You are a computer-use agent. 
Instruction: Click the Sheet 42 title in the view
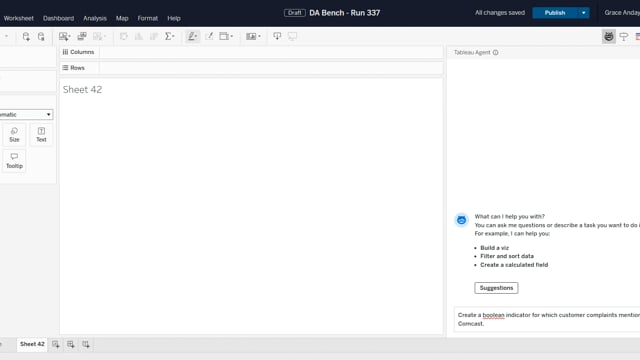(x=82, y=89)
